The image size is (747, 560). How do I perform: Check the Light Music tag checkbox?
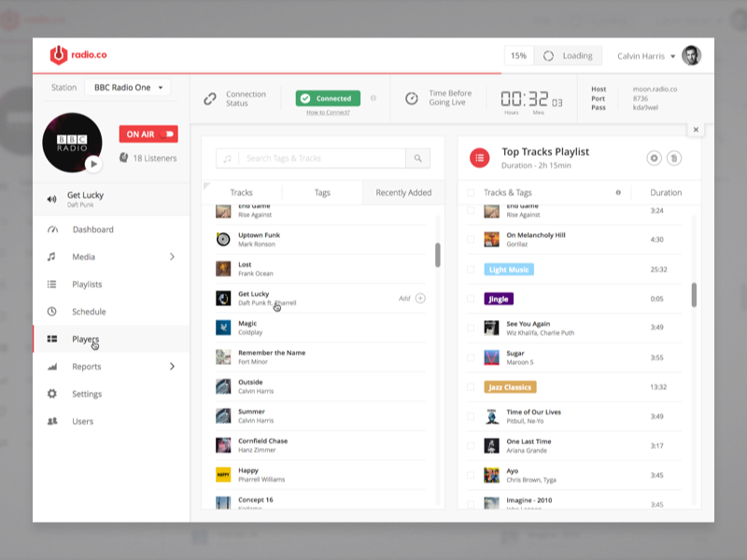(x=471, y=269)
